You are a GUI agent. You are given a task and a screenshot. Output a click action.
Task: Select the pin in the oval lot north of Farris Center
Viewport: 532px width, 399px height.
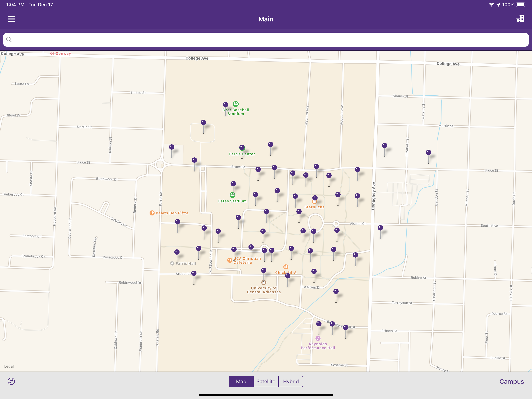point(203,123)
